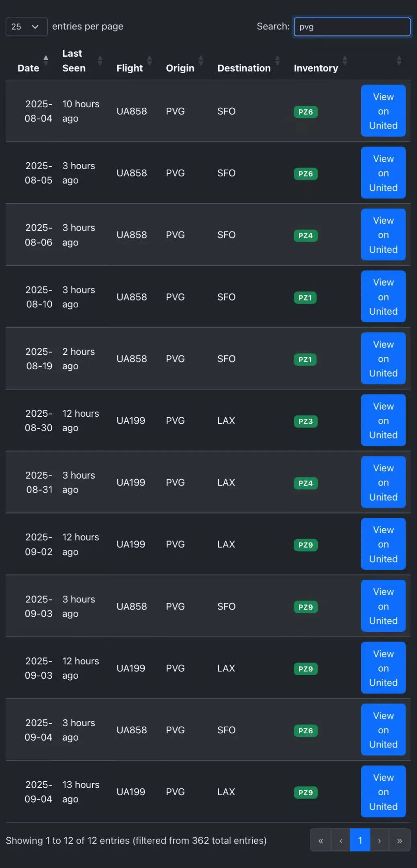The width and height of the screenshot is (417, 868).
Task: Click the next page chevron
Action: tap(379, 840)
